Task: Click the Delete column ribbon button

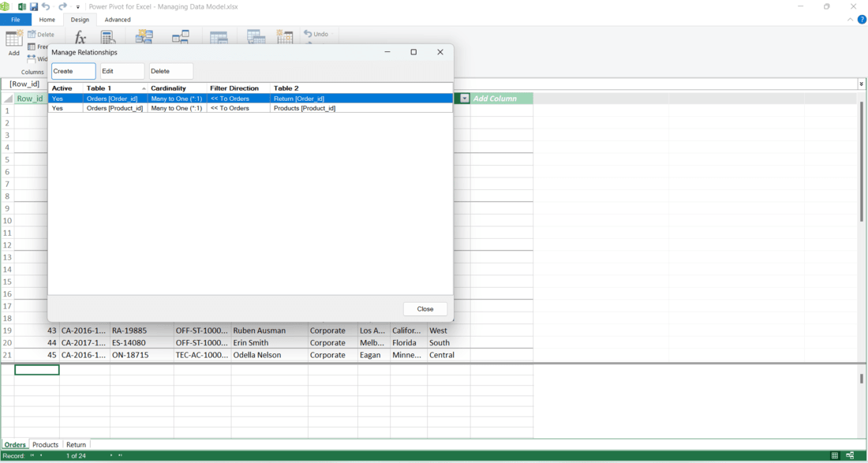Action: [41, 34]
